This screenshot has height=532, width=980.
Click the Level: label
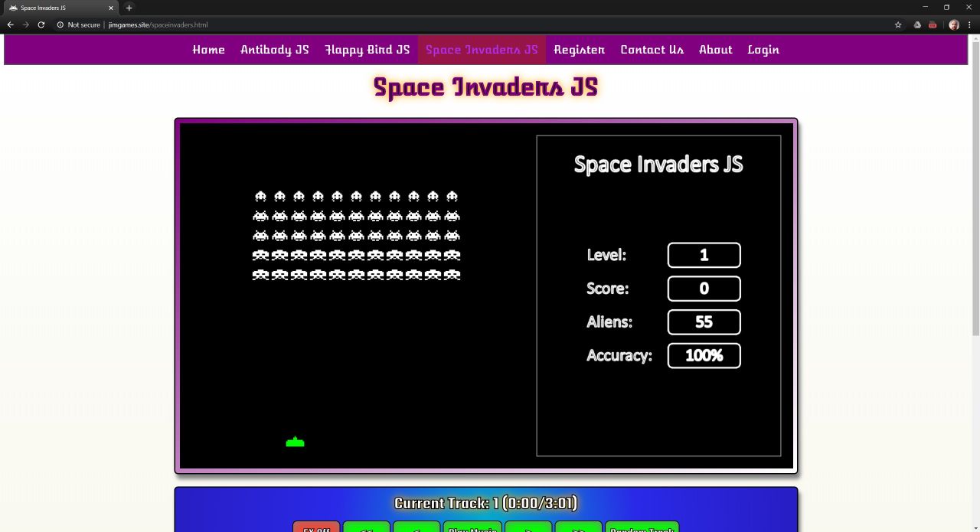coord(606,255)
